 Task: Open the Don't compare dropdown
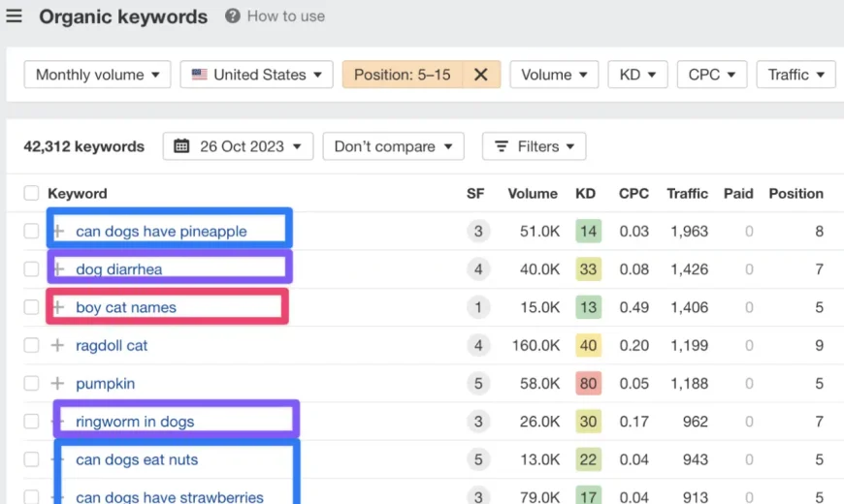[x=394, y=146]
